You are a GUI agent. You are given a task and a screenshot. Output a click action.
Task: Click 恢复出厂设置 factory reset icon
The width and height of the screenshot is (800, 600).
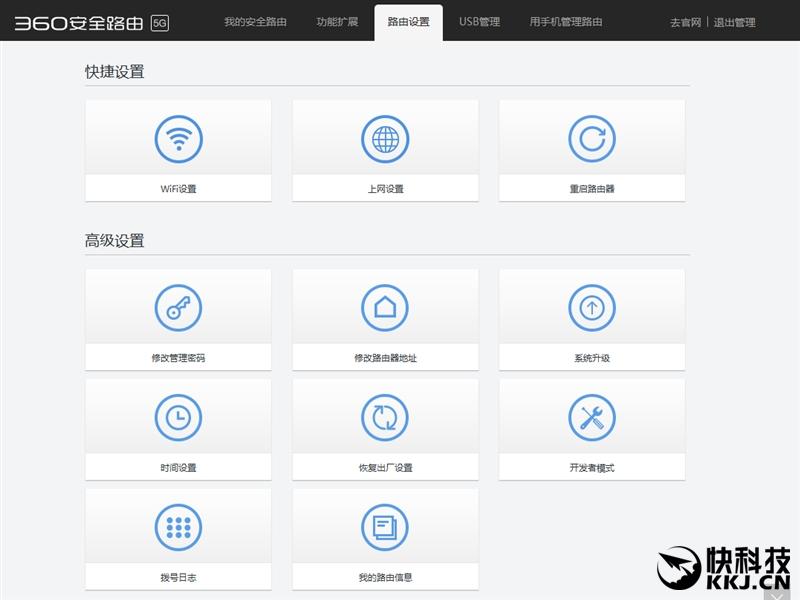[383, 421]
